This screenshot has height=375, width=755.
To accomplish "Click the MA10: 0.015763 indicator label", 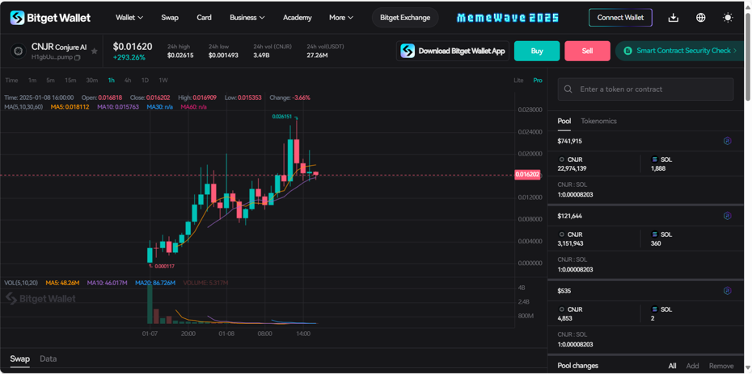I will click(118, 107).
